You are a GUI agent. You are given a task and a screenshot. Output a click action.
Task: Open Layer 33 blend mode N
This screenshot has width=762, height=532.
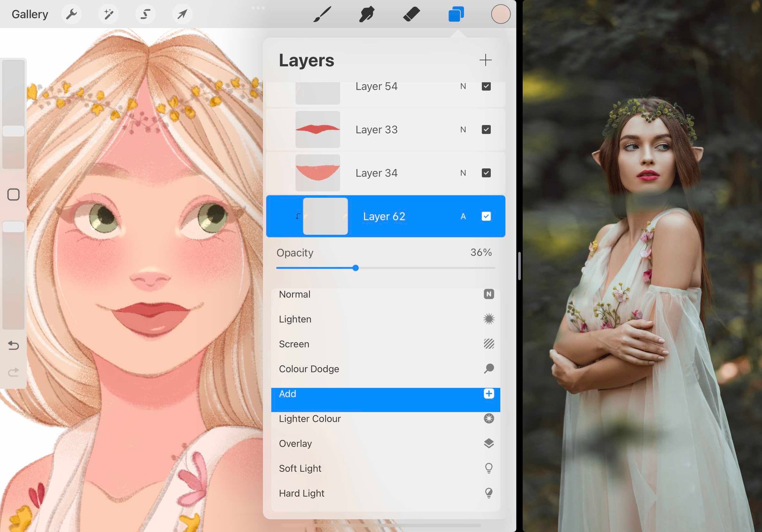click(x=463, y=130)
